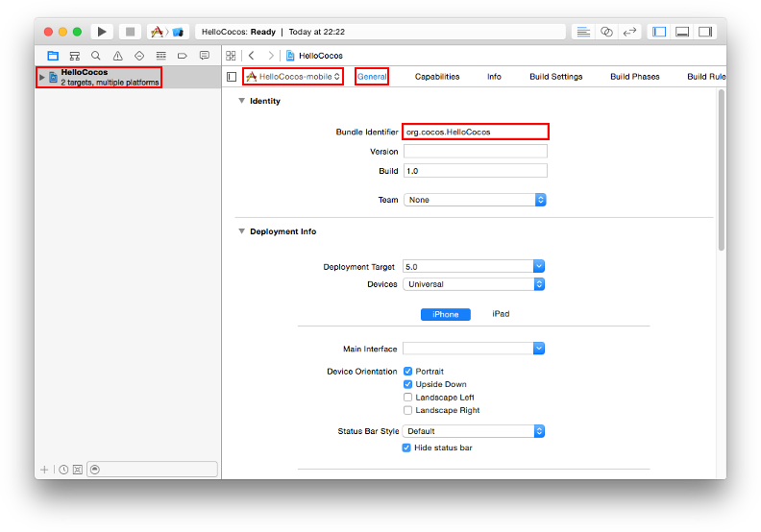The image size is (761, 532).
Task: Show the Standard editor
Action: tap(583, 32)
